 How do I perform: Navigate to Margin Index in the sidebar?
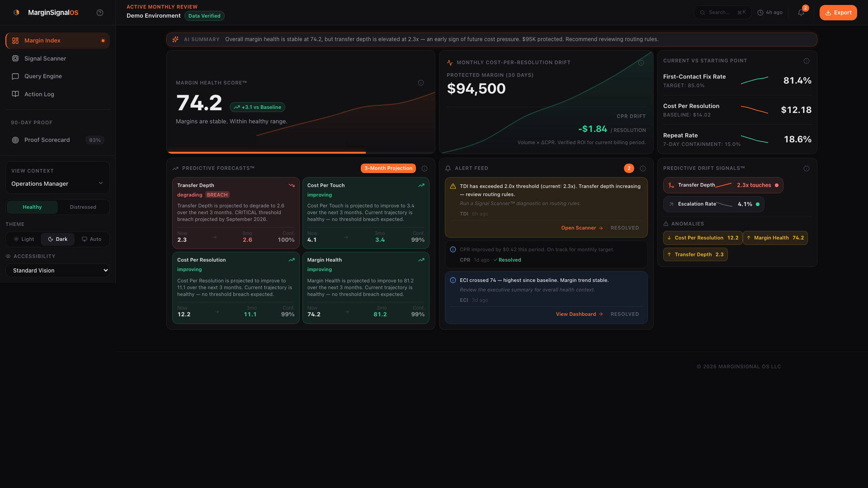pos(42,40)
